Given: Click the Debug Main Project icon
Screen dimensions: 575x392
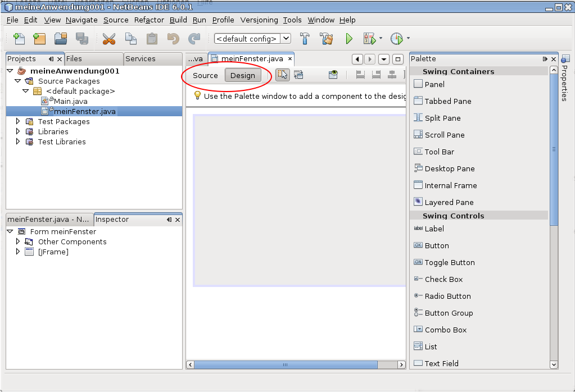Looking at the screenshot, I should [369, 39].
